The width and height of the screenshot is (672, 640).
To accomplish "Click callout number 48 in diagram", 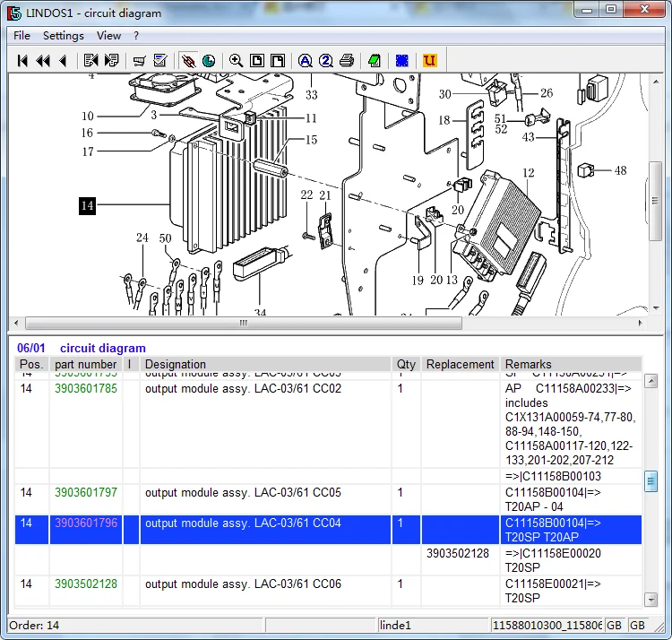I will [621, 170].
